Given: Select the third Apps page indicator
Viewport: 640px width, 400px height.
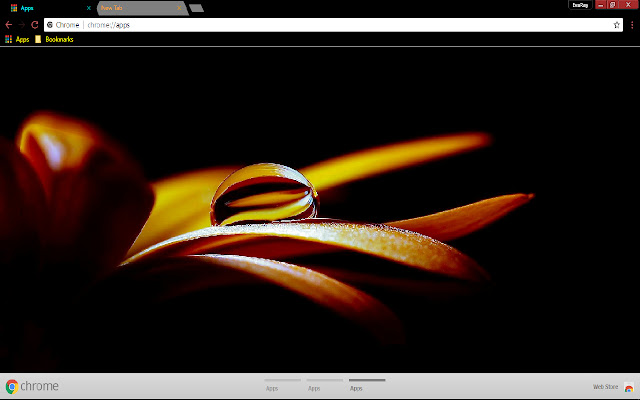Looking at the screenshot, I should click(366, 385).
